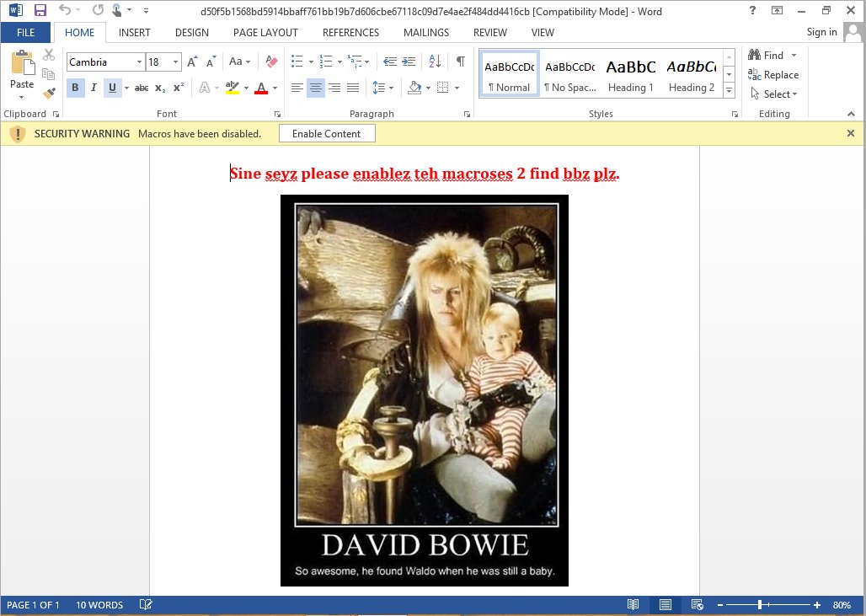Open the Multilevel List dropdown

[x=367, y=62]
